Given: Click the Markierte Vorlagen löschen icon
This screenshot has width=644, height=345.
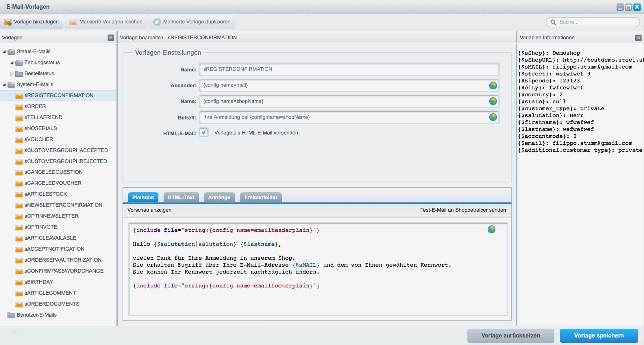Looking at the screenshot, I should pos(73,22).
